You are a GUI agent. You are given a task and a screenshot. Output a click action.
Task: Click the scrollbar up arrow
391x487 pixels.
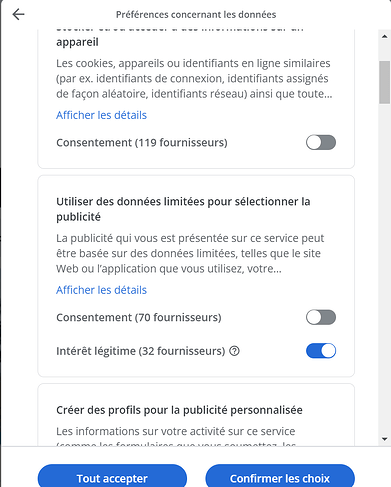coord(384,36)
